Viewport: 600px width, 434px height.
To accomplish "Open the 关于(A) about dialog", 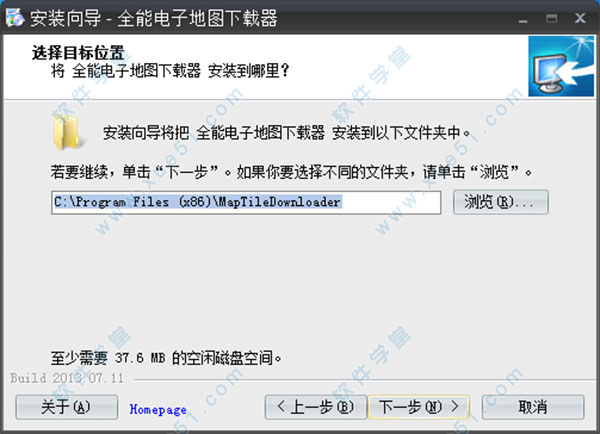I will 66,407.
